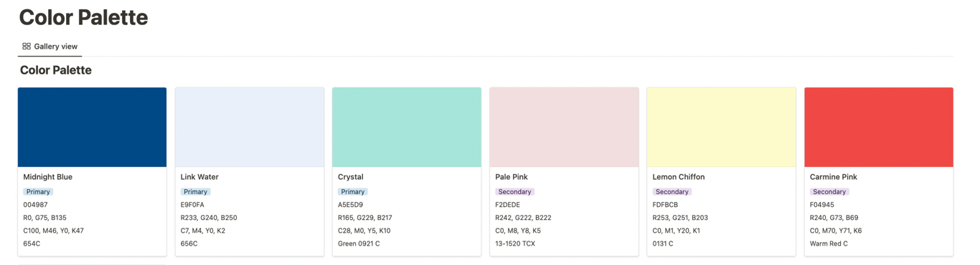Select the Lemon Chiffon yellow swatch

(721, 127)
